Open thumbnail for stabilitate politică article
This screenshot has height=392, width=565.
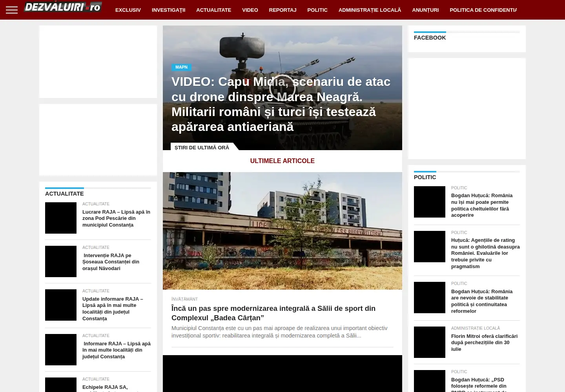(x=430, y=298)
